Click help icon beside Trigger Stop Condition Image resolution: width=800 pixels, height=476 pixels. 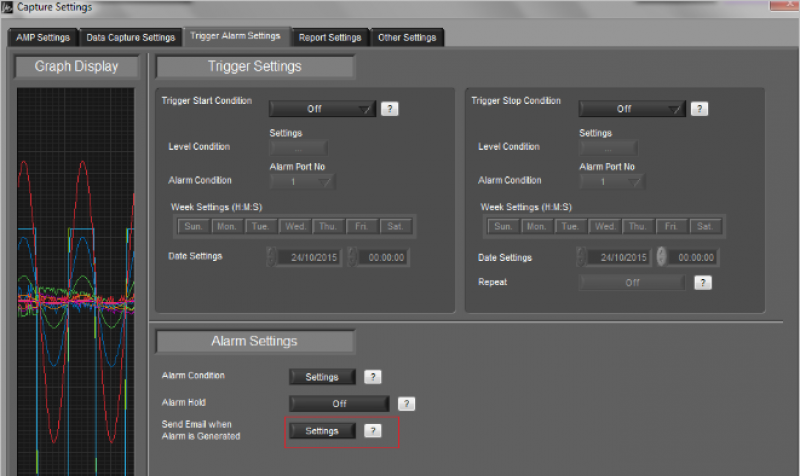700,108
